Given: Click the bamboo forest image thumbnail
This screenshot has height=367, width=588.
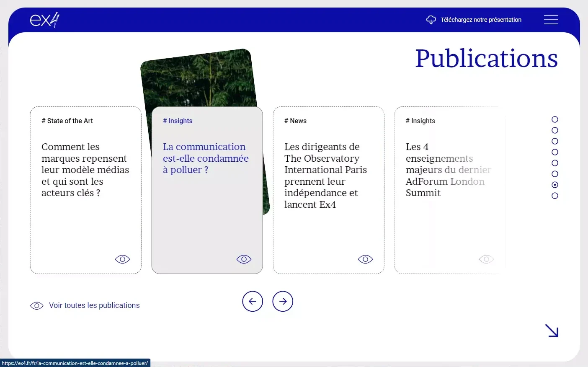Looking at the screenshot, I should click(199, 78).
